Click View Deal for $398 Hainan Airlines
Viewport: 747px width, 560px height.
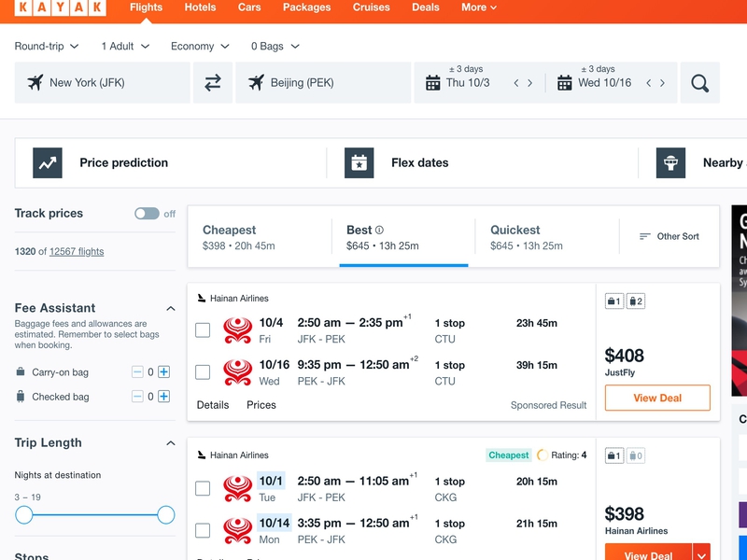(648, 553)
